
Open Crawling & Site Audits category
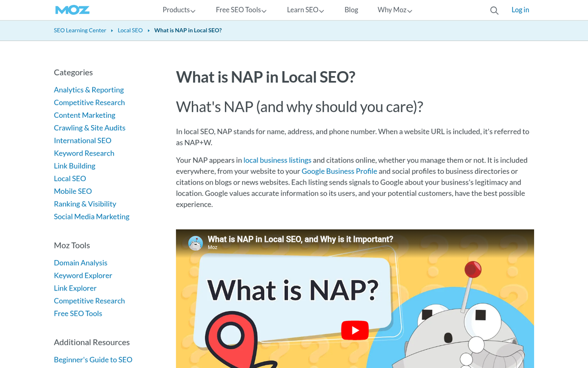point(90,128)
